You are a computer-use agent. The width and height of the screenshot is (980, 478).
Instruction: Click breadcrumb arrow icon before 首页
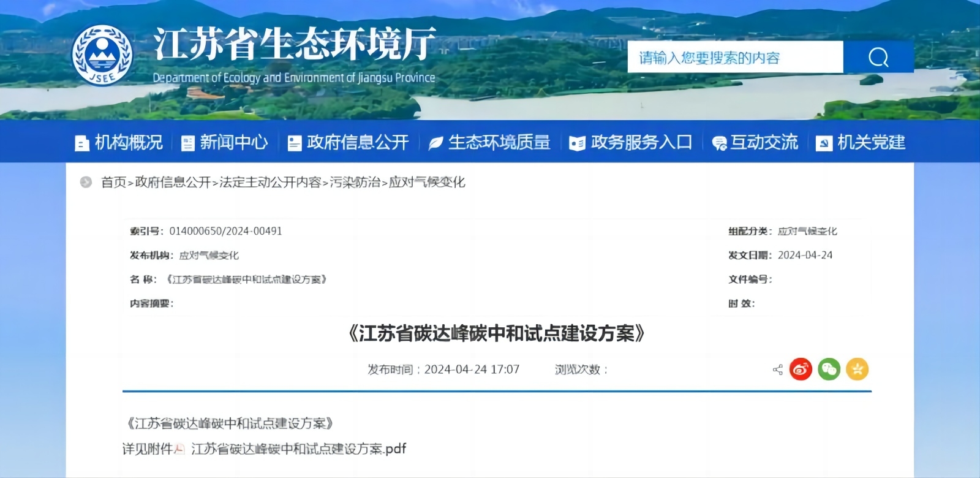[86, 182]
